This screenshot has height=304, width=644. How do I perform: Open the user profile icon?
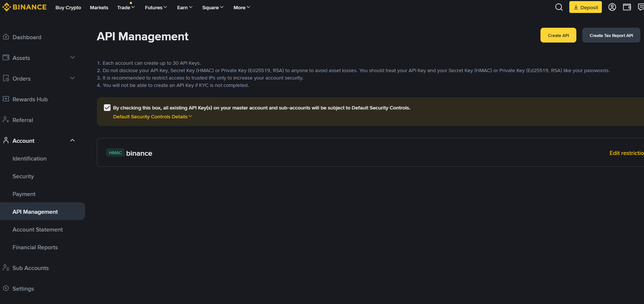tap(612, 7)
